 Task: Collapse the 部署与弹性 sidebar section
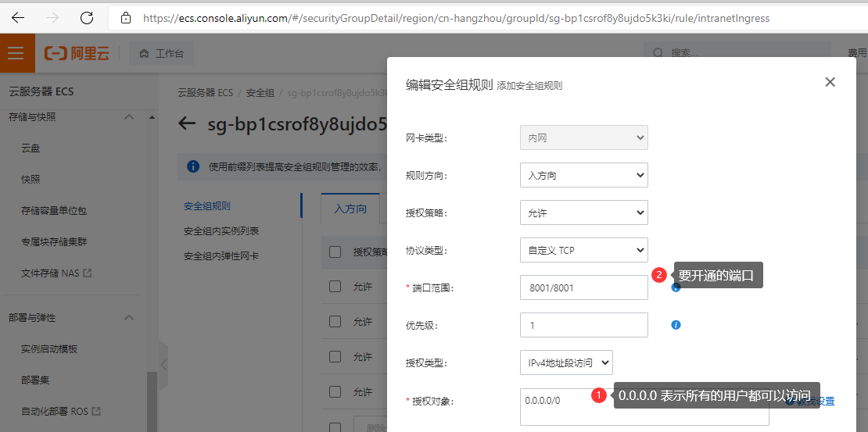pyautogui.click(x=129, y=317)
